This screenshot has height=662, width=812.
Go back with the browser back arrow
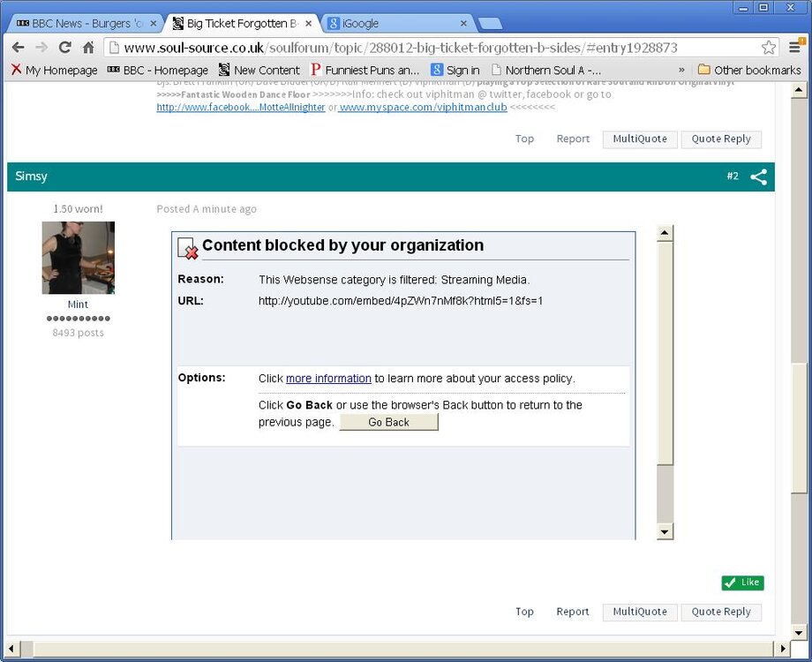pyautogui.click(x=19, y=48)
